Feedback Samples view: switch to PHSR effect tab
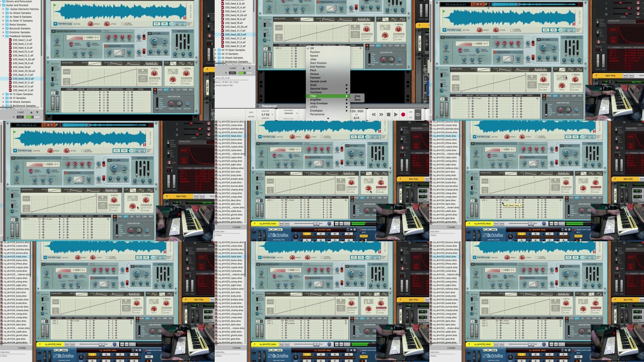Screen dimensions: 644x362 click(x=160, y=90)
